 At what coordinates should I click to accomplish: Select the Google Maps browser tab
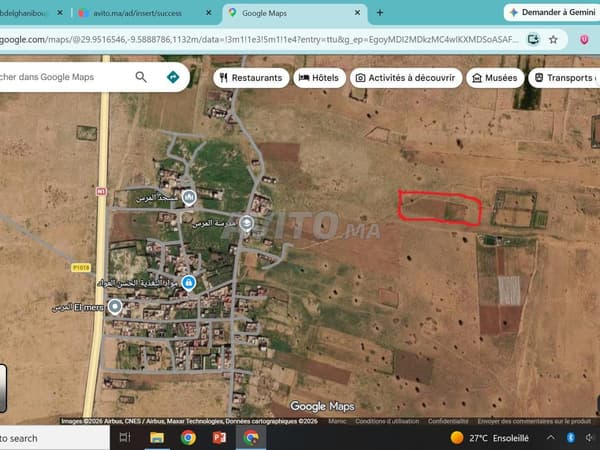click(x=295, y=13)
